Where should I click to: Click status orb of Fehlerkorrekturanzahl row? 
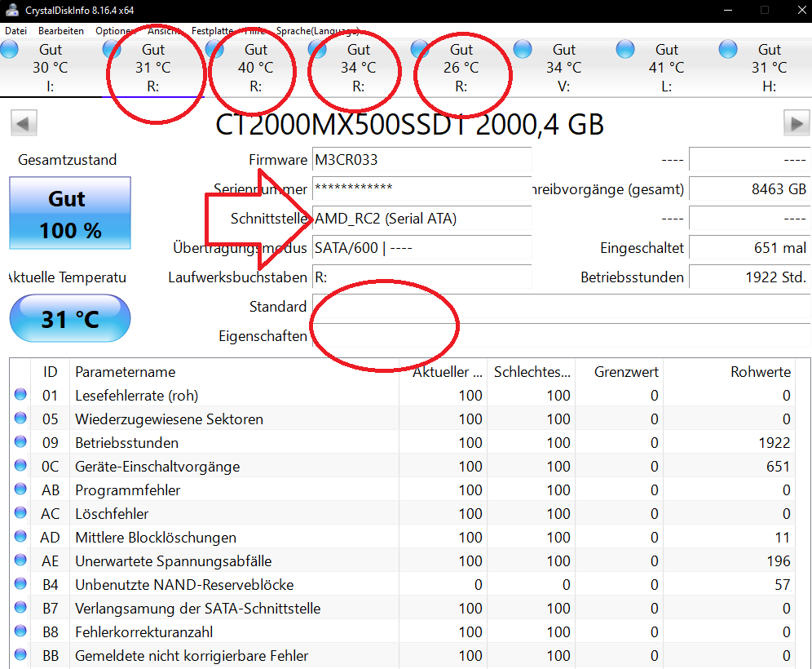pos(20,631)
